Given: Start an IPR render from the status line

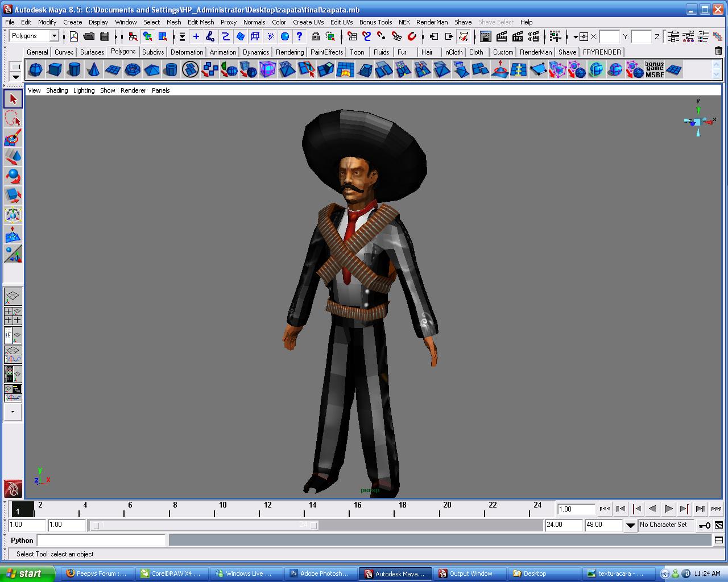Looking at the screenshot, I should 518,36.
